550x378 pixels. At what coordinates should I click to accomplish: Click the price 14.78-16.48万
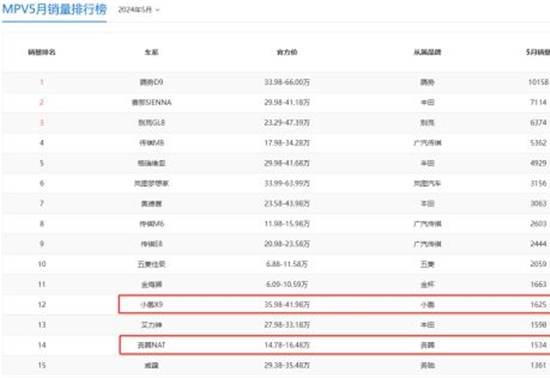point(287,345)
